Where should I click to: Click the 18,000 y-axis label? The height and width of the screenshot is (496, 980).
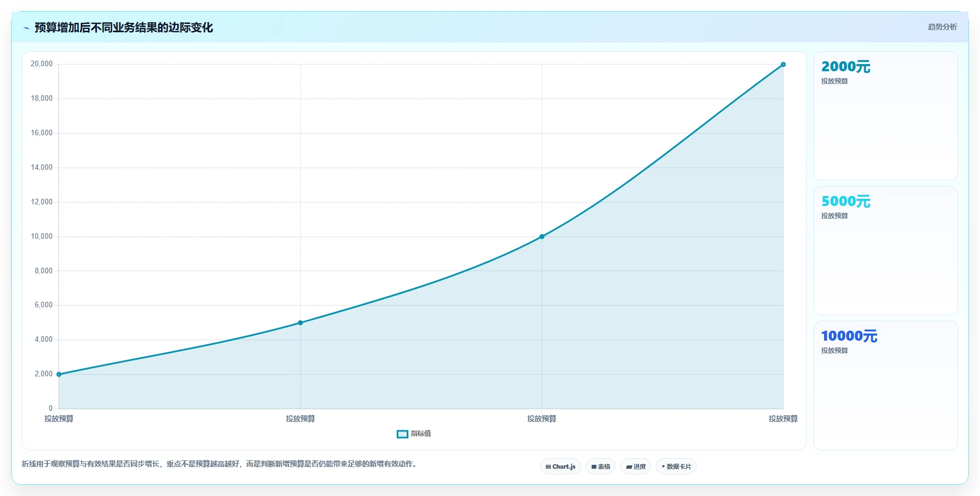click(42, 99)
